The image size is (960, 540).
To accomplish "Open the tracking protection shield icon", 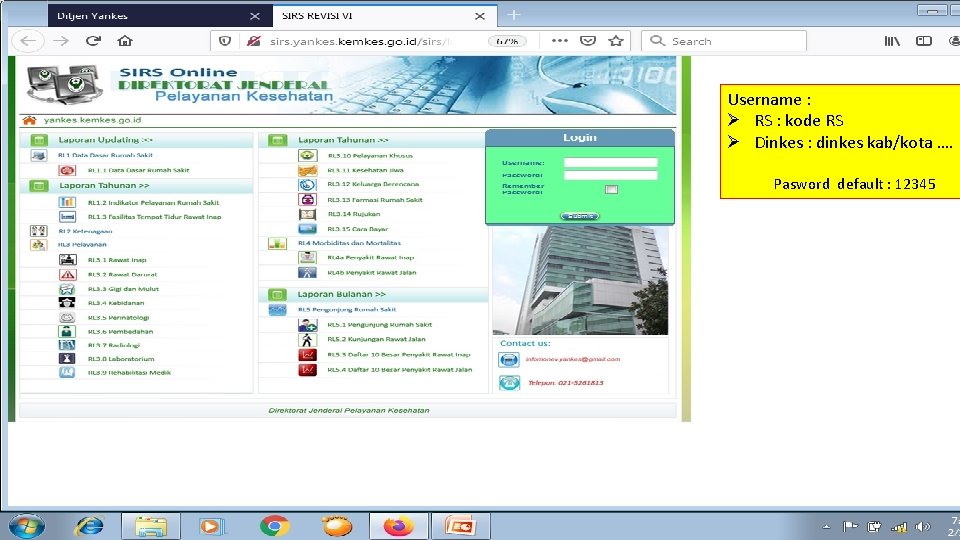I will click(x=225, y=41).
